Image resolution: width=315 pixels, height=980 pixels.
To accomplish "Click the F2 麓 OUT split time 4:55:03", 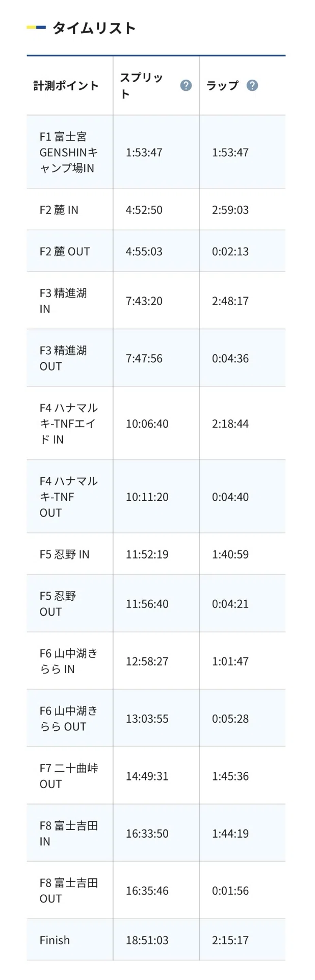I will tap(144, 252).
